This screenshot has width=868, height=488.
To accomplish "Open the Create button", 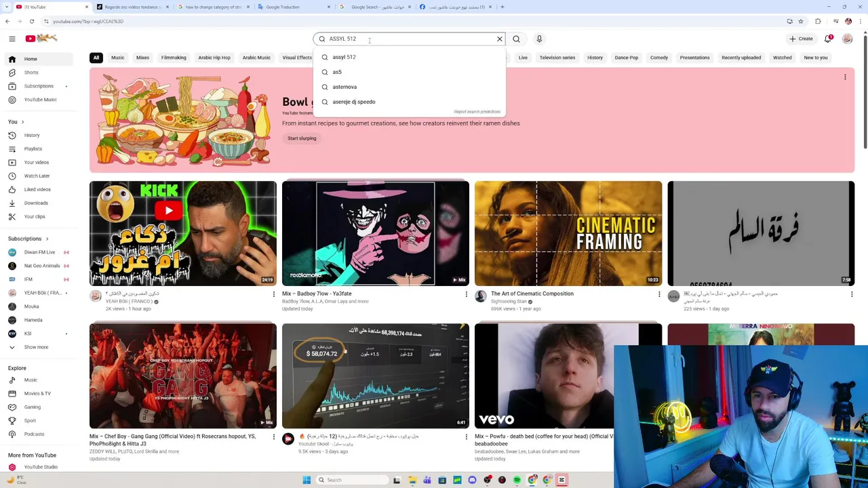I will click(801, 39).
